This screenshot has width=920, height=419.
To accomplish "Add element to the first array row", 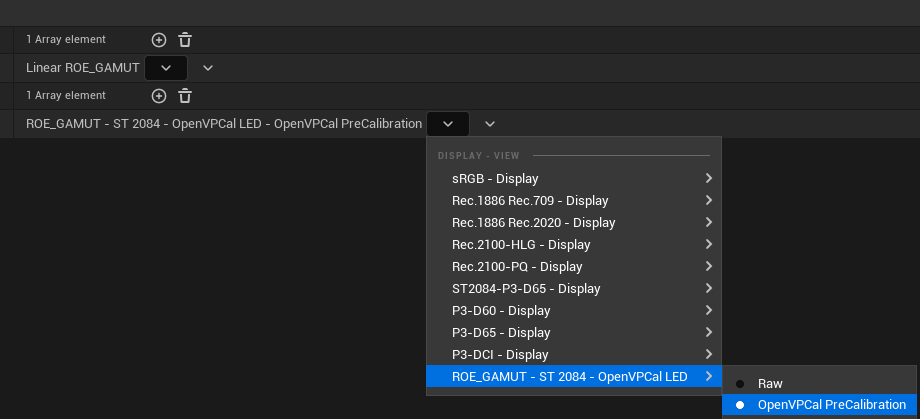I will [x=159, y=40].
